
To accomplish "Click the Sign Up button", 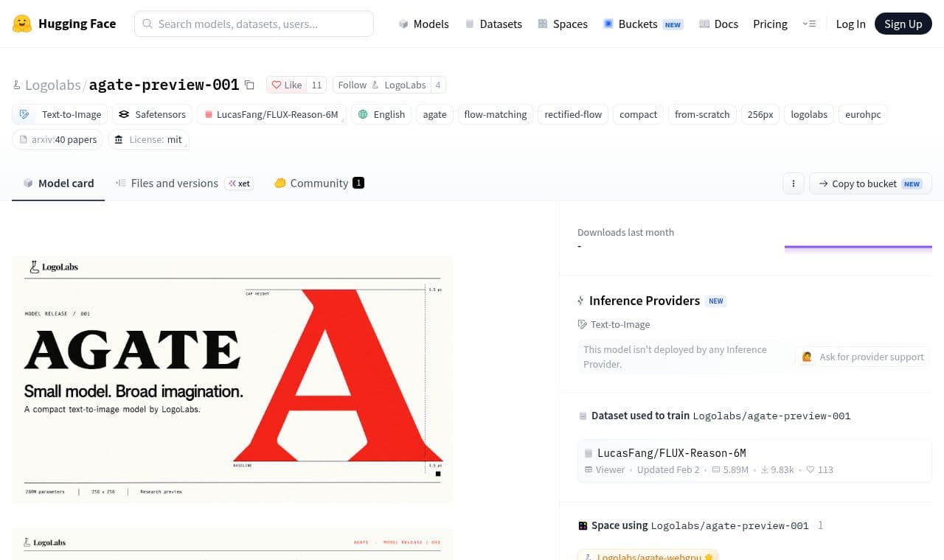I will click(903, 24).
